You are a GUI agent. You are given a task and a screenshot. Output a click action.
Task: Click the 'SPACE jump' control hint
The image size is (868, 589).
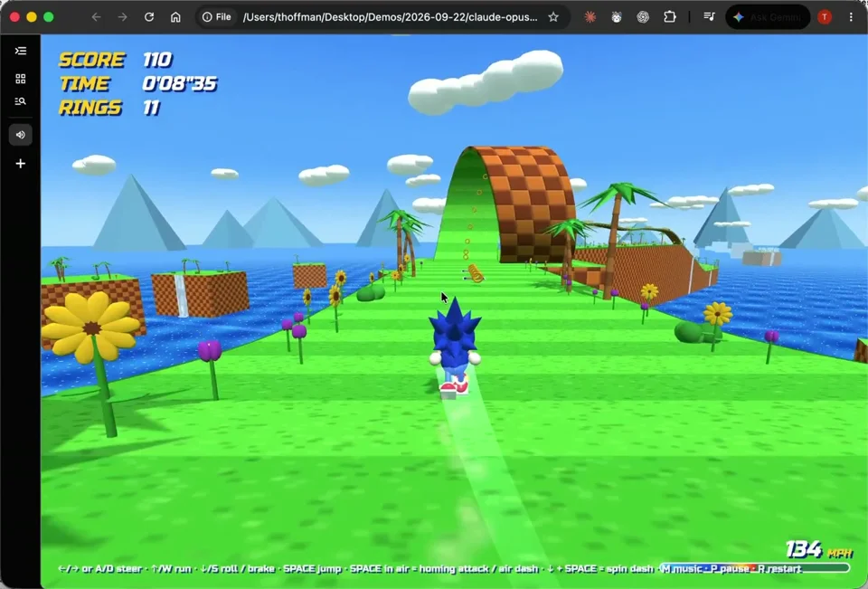[312, 569]
